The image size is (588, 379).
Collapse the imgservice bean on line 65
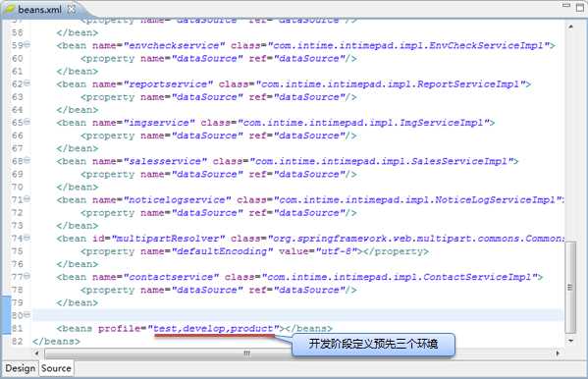(27, 122)
